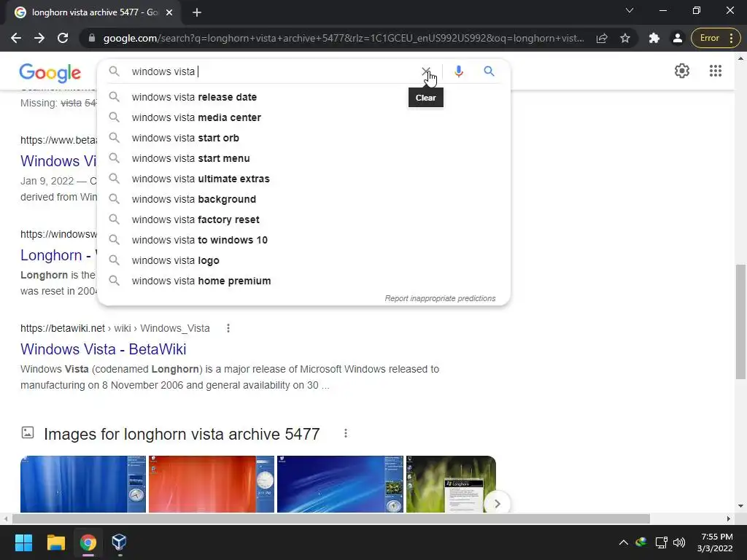Click the scroll-down arrow of page scrollbar
747x560 pixels.
(x=740, y=506)
